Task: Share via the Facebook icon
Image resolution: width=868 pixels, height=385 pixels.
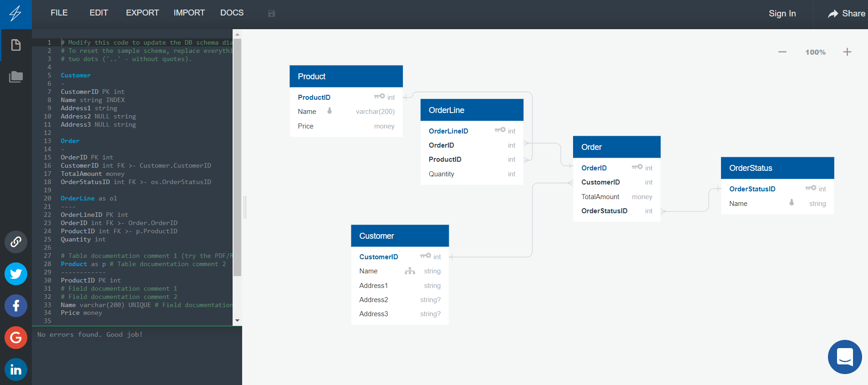Action: click(16, 306)
